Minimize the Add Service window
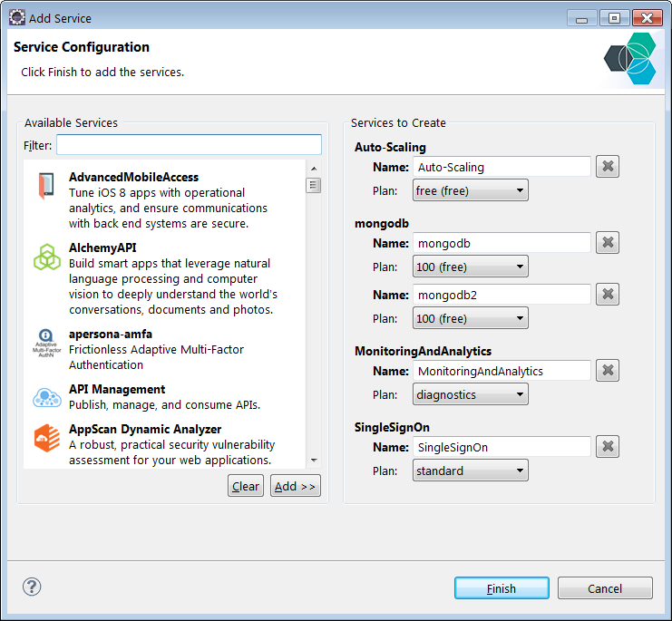This screenshot has height=621, width=672. [581, 18]
